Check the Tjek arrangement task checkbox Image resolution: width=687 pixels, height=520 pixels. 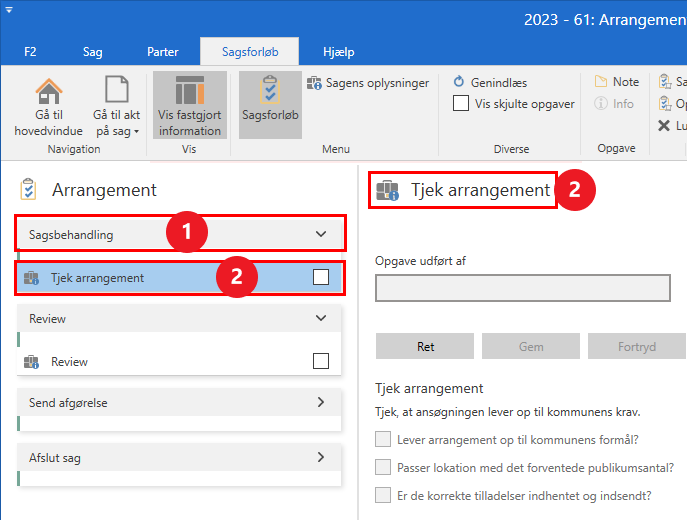(x=321, y=278)
